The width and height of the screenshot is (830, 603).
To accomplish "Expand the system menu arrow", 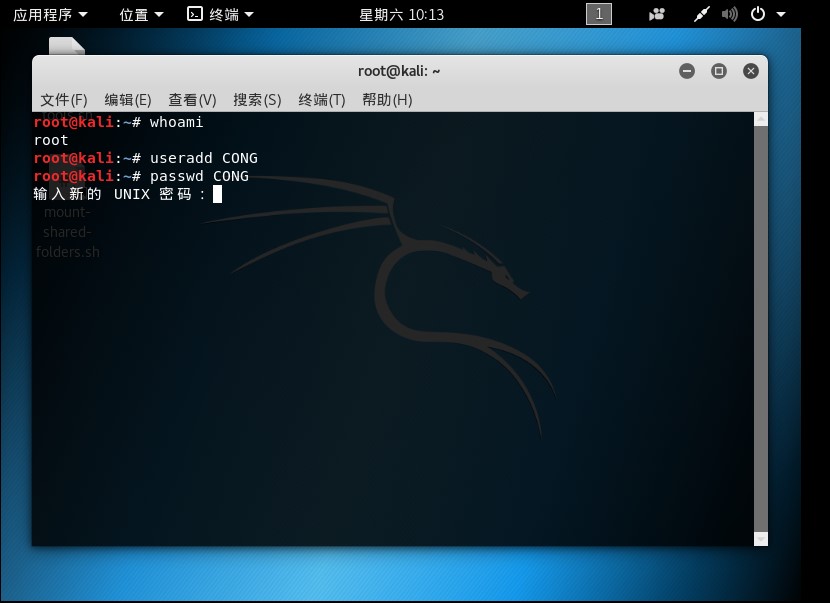I will pyautogui.click(x=781, y=14).
